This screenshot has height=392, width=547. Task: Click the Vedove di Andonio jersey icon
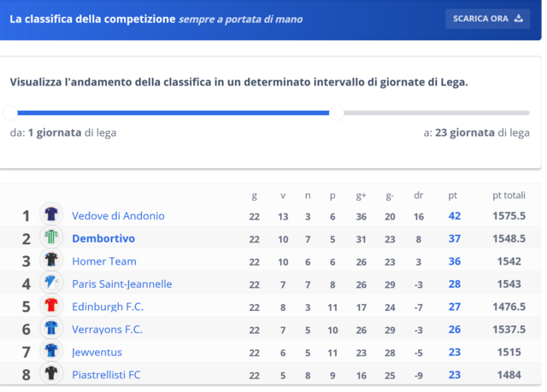click(x=51, y=214)
